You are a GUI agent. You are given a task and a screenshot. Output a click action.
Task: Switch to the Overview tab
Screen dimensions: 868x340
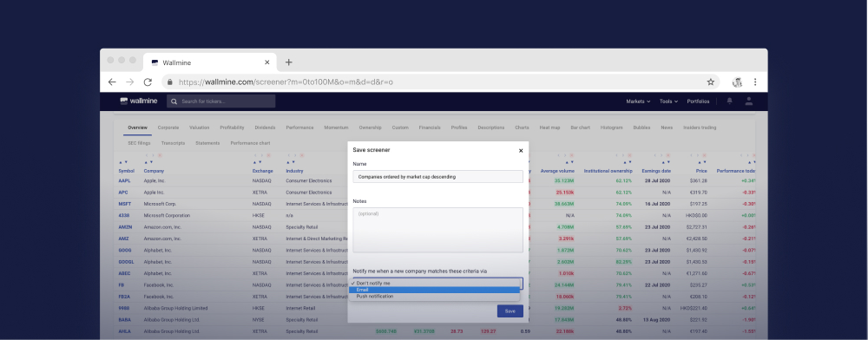tap(137, 127)
